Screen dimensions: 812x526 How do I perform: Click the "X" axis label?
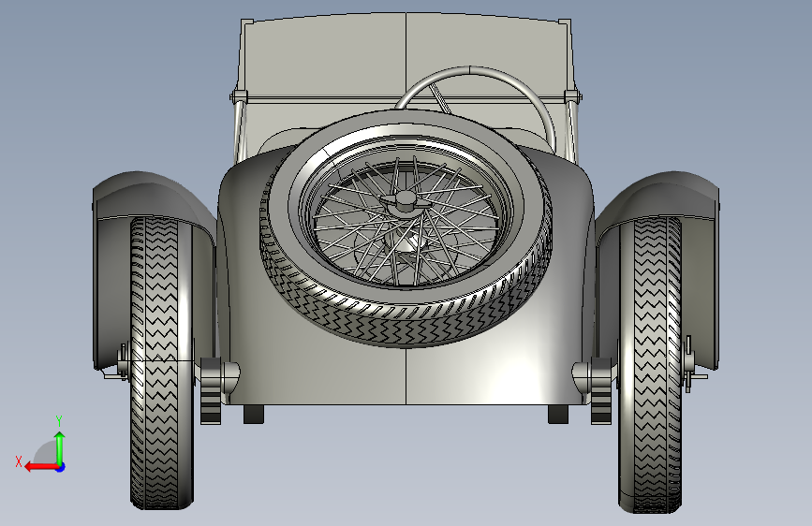(19, 461)
